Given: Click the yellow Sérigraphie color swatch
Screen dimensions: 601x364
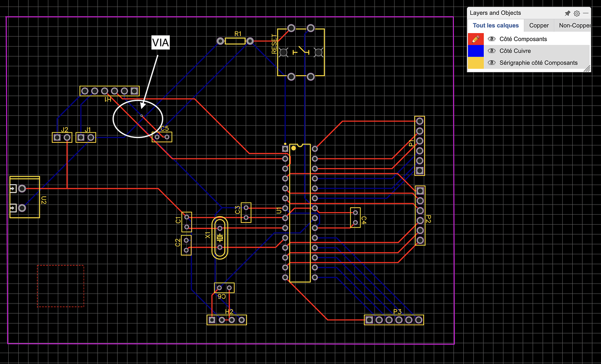Looking at the screenshot, I should pos(476,63).
